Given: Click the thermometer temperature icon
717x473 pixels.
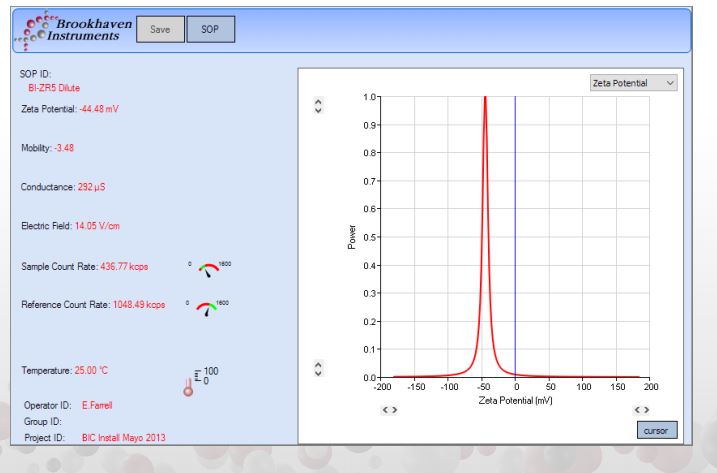Looking at the screenshot, I should [188, 387].
